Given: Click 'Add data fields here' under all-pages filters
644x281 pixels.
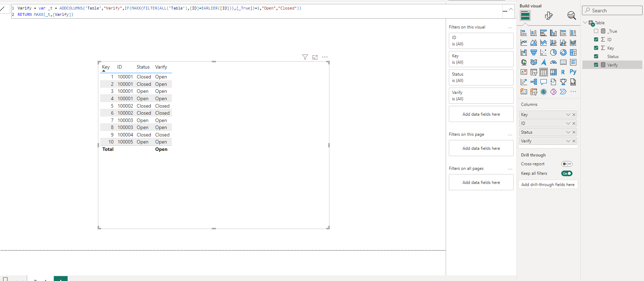Looking at the screenshot, I should click(481, 183).
